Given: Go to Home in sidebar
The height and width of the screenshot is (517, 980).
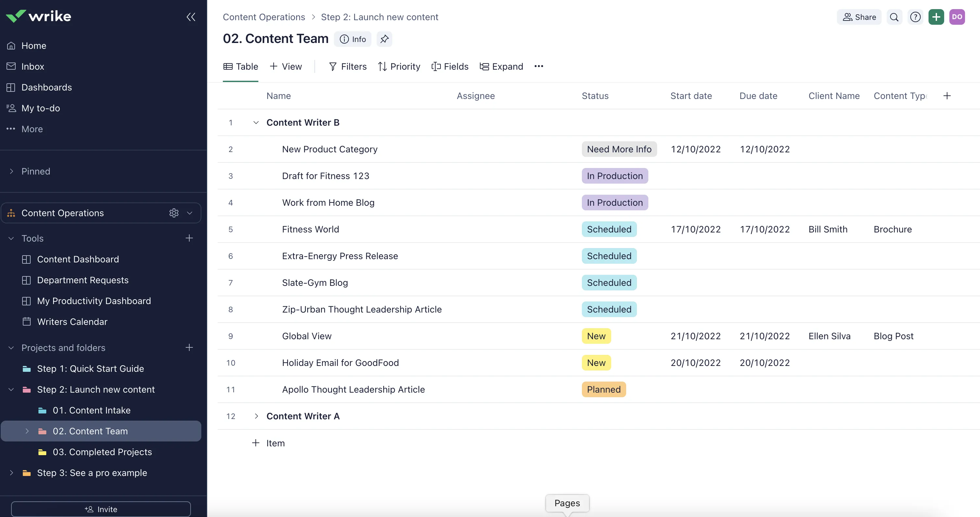Looking at the screenshot, I should pos(34,46).
